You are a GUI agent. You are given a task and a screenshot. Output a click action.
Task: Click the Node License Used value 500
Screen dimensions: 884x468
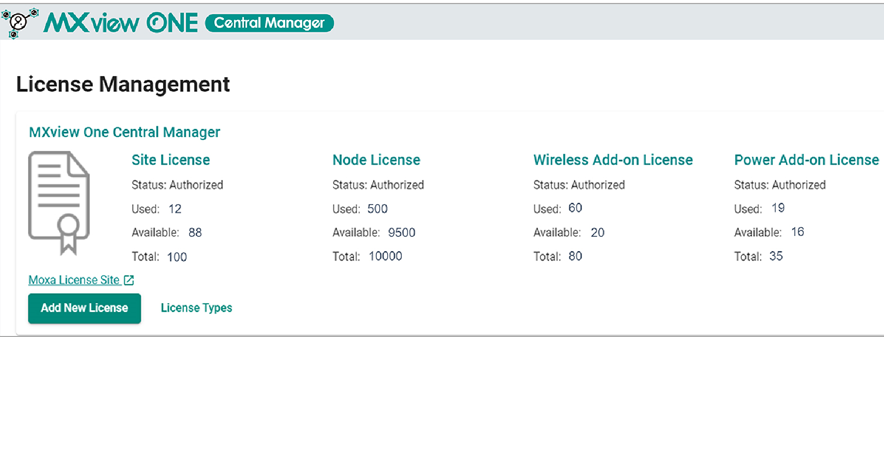[377, 209]
